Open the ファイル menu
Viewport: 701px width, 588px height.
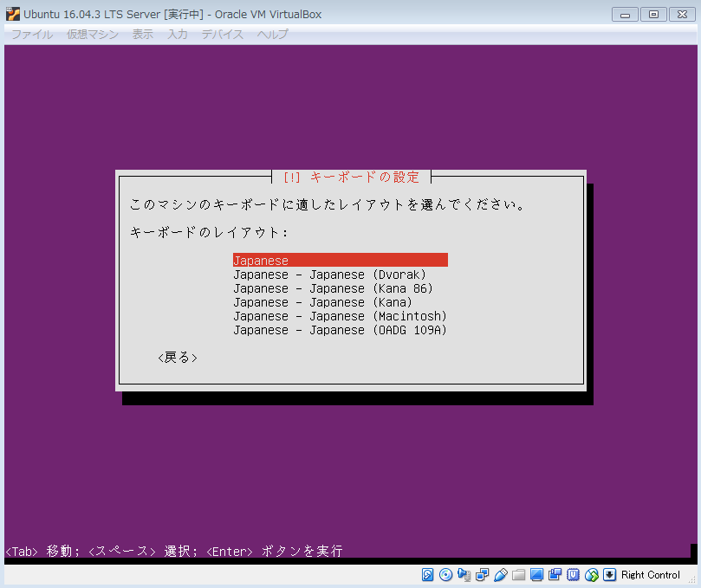pyautogui.click(x=31, y=35)
